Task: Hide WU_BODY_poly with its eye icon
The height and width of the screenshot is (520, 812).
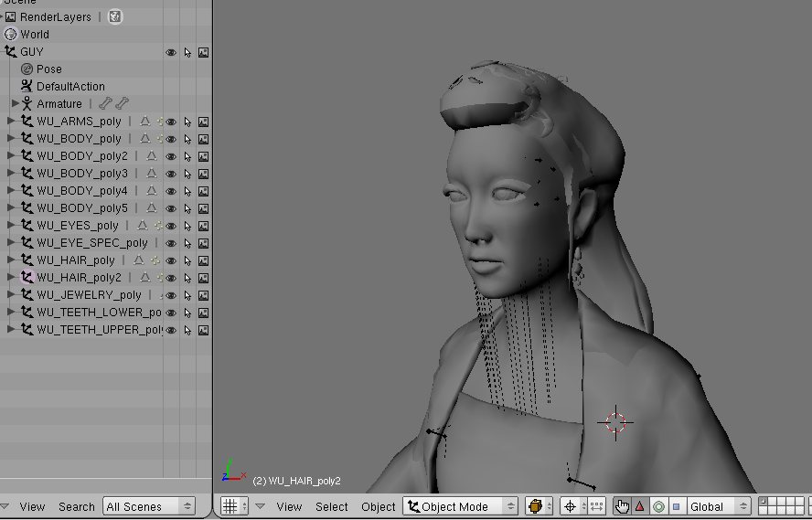Action: [x=171, y=139]
